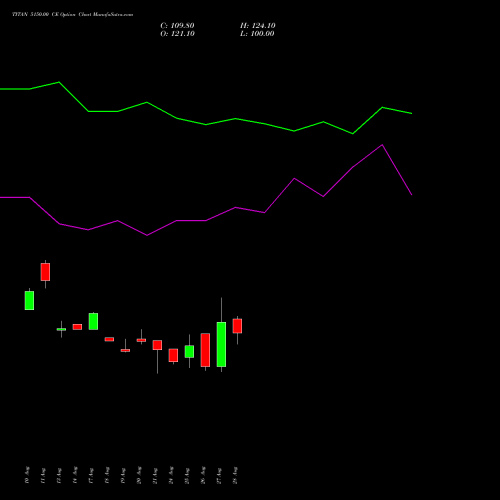The width and height of the screenshot is (500, 500).
Task: Select the close value C: 109.80
Action: [177, 26]
